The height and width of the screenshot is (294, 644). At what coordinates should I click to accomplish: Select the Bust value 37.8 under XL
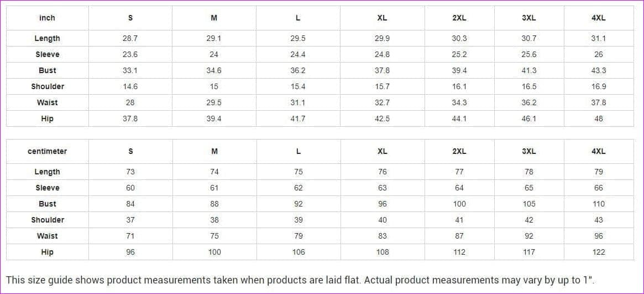[x=382, y=70]
